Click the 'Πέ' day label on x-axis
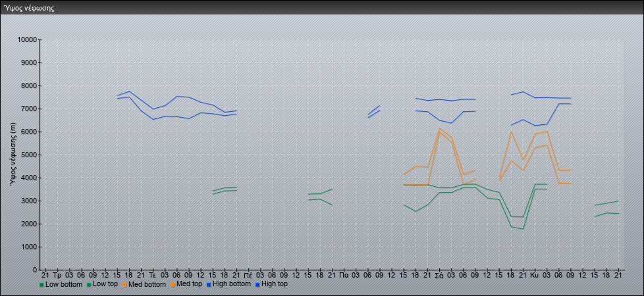 pos(248,275)
